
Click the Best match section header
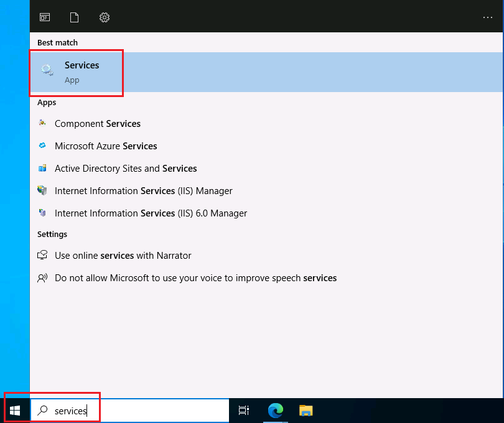[57, 42]
